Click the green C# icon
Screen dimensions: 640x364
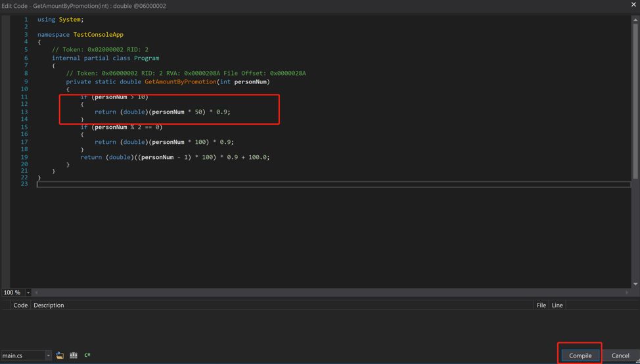point(87,355)
